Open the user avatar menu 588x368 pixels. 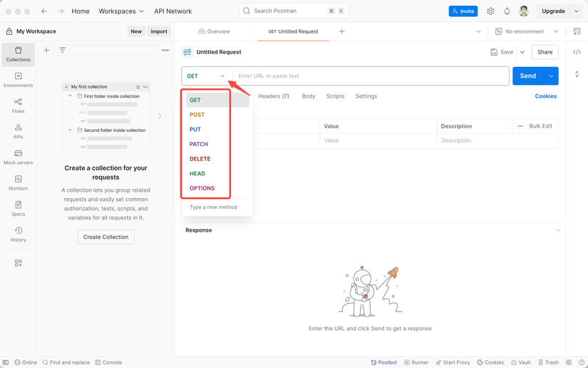point(524,11)
